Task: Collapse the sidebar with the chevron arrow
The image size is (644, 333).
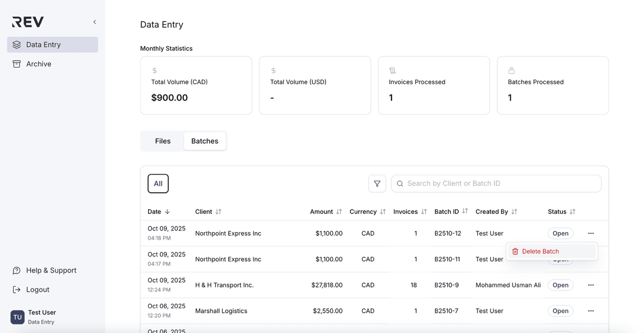Action: click(x=95, y=22)
